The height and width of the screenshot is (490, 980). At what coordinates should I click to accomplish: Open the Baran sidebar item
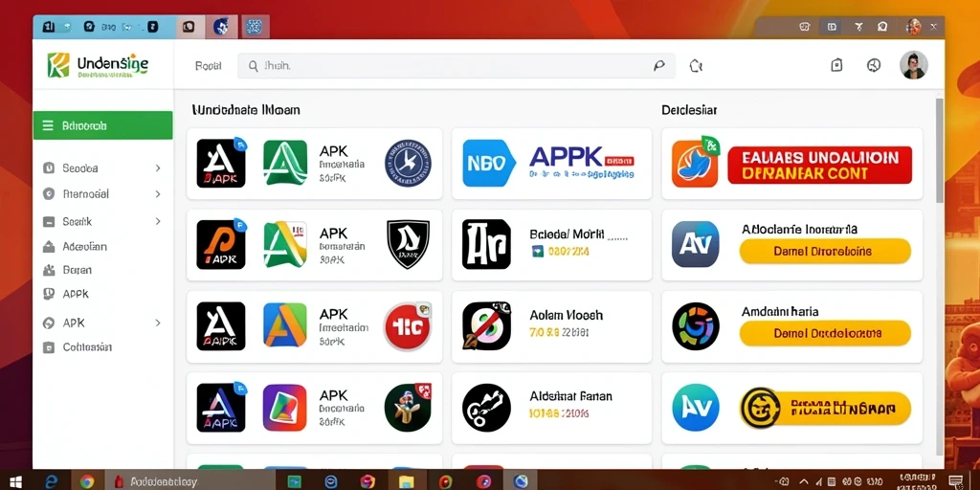pyautogui.click(x=77, y=270)
